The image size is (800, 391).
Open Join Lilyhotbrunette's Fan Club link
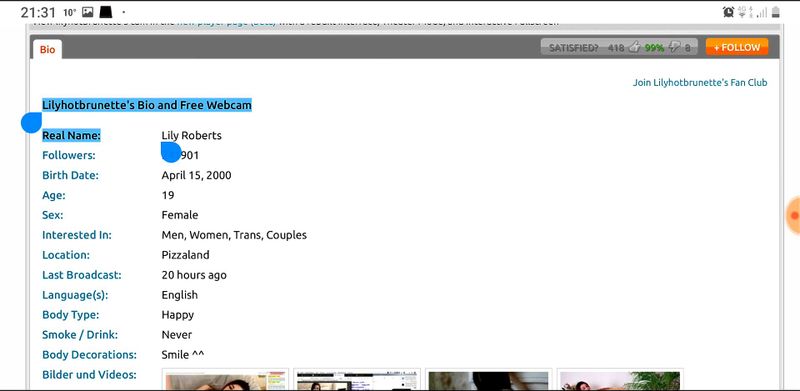click(x=700, y=83)
